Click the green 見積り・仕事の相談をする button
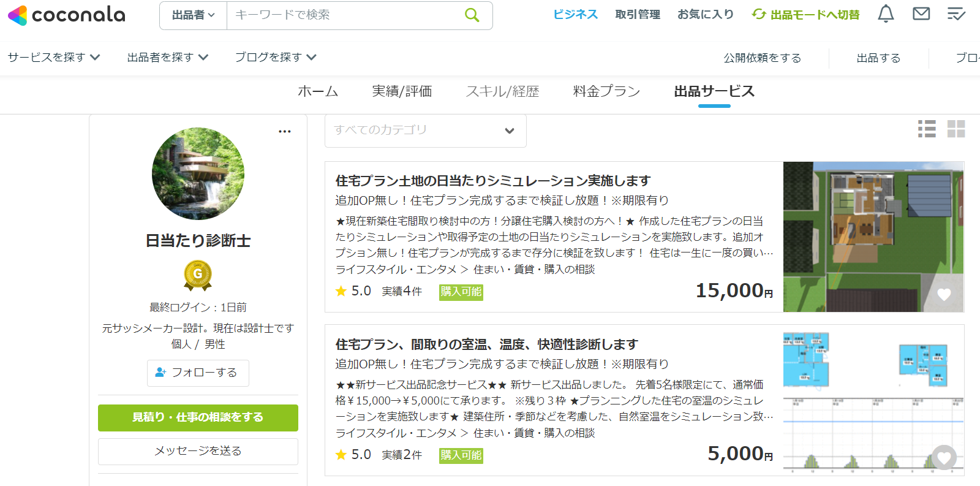980x486 pixels. click(198, 417)
